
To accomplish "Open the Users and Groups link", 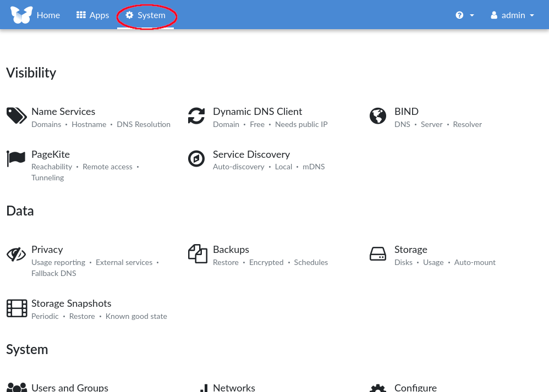I will [70, 388].
